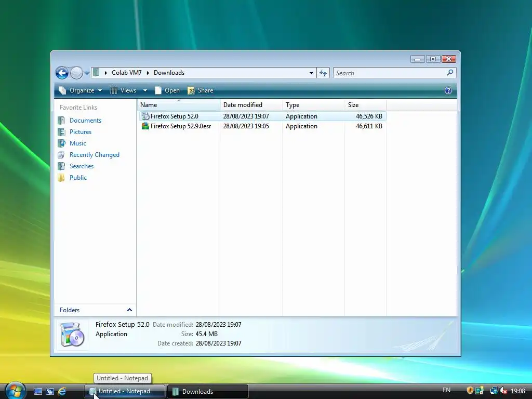
Task: Click the 19:08 system clock
Action: (518, 391)
